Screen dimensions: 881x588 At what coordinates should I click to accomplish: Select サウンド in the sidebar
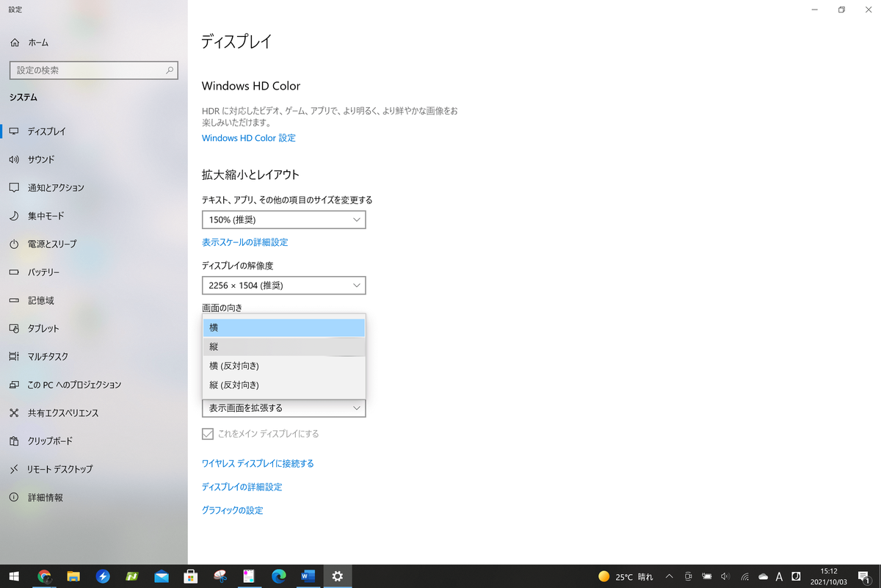click(46, 159)
